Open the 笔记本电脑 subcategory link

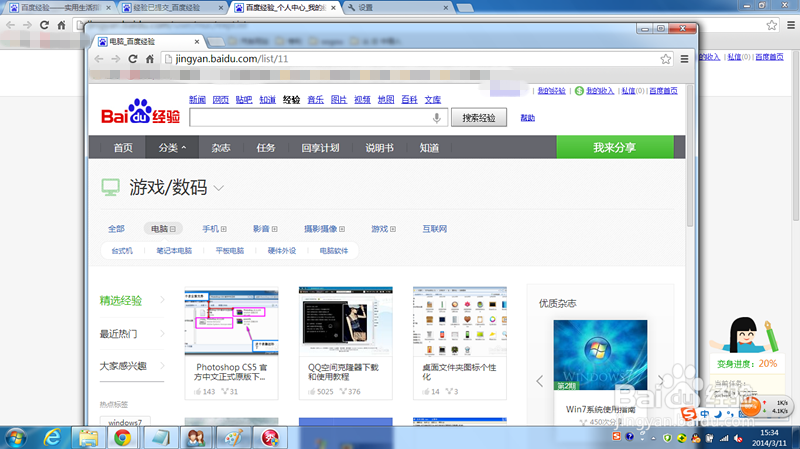click(x=174, y=251)
